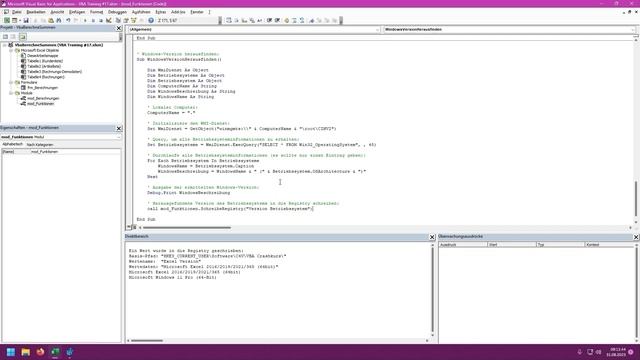Click the Quick Info icon in Edit toolbar
This screenshot has height=360, width=640.
[x=244, y=20]
